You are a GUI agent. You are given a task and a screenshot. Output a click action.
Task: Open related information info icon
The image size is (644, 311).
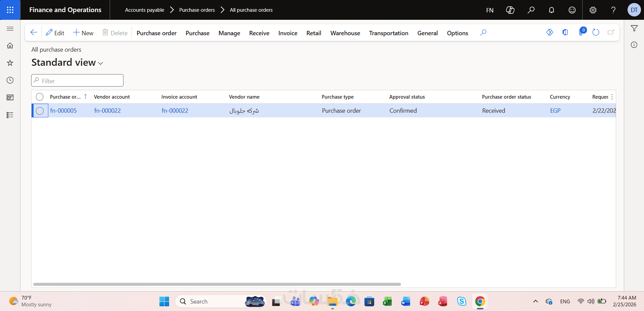[x=634, y=45]
